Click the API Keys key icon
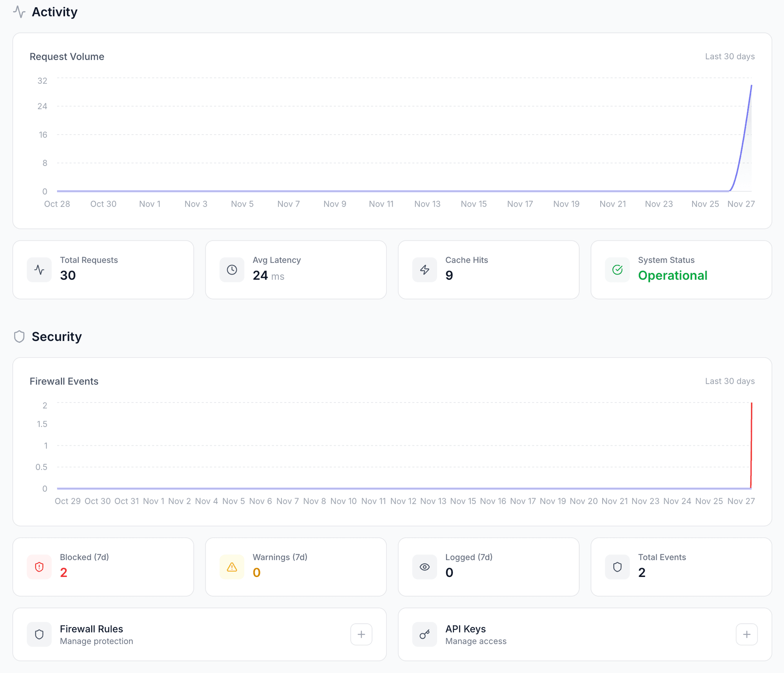The image size is (784, 673). point(425,634)
